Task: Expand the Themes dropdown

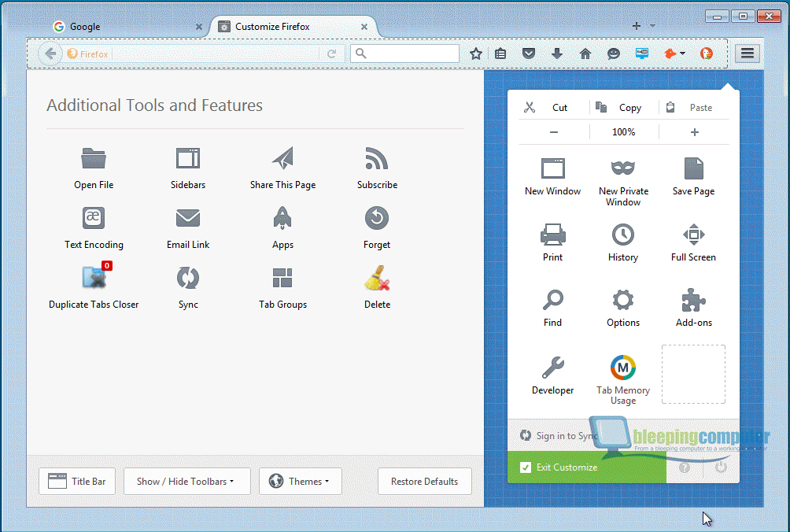Action: 298,482
